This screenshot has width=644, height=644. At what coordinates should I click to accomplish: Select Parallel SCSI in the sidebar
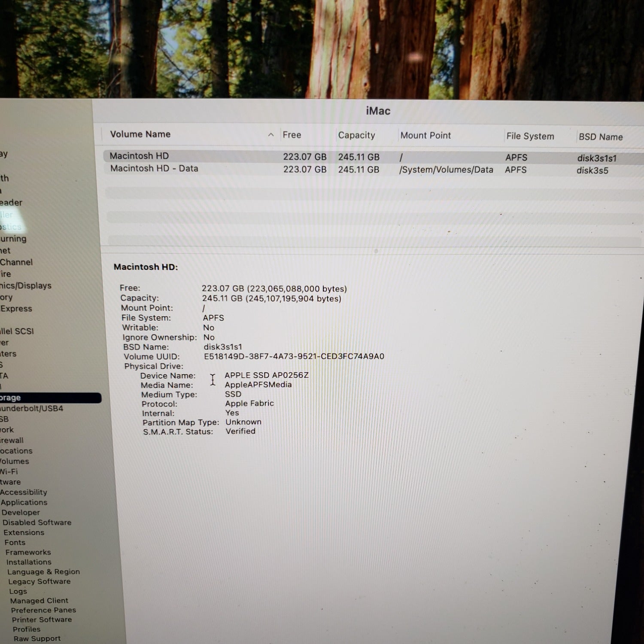(x=17, y=331)
